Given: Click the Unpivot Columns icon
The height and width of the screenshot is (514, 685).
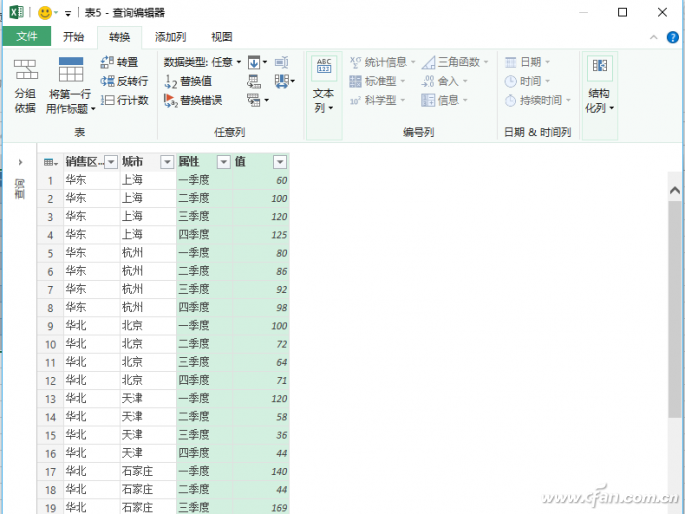Looking at the screenshot, I should pyautogui.click(x=254, y=100).
